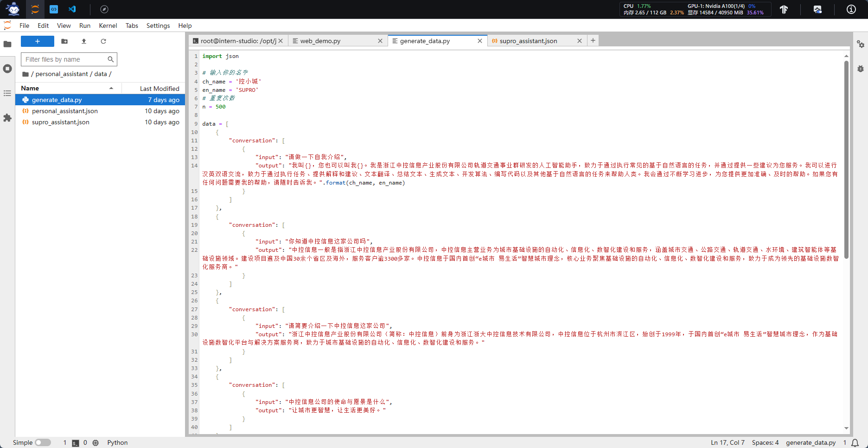Add a new tab with plus button
This screenshot has width=868, height=448.
[593, 41]
